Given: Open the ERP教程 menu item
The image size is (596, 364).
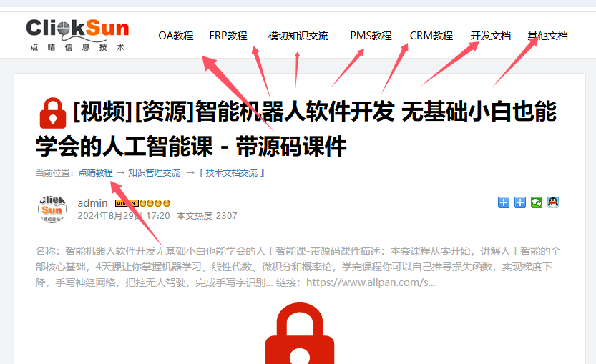Looking at the screenshot, I should pos(228,36).
